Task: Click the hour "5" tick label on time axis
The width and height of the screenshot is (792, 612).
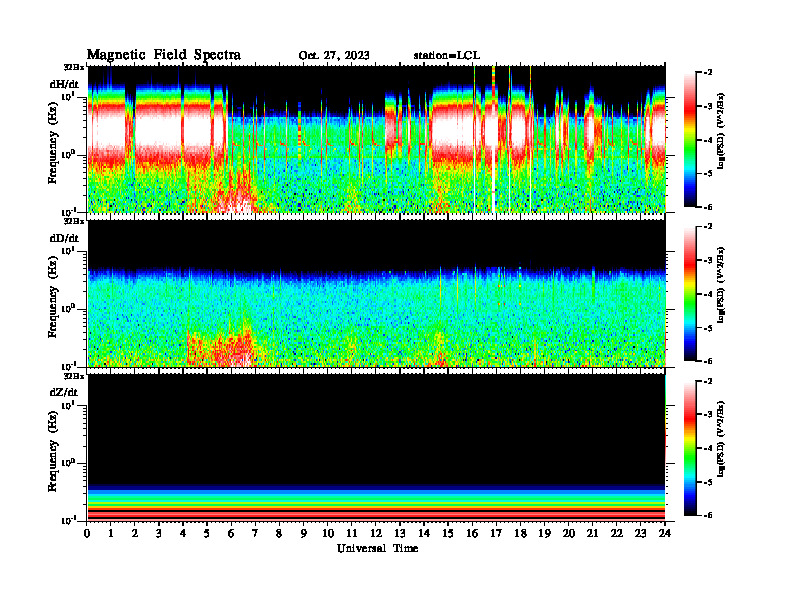Action: (207, 533)
